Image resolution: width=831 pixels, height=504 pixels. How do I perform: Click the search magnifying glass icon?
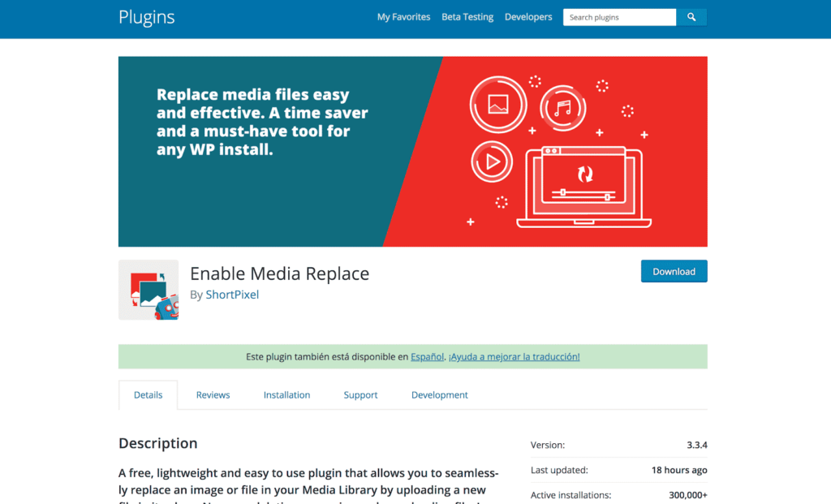pos(691,16)
